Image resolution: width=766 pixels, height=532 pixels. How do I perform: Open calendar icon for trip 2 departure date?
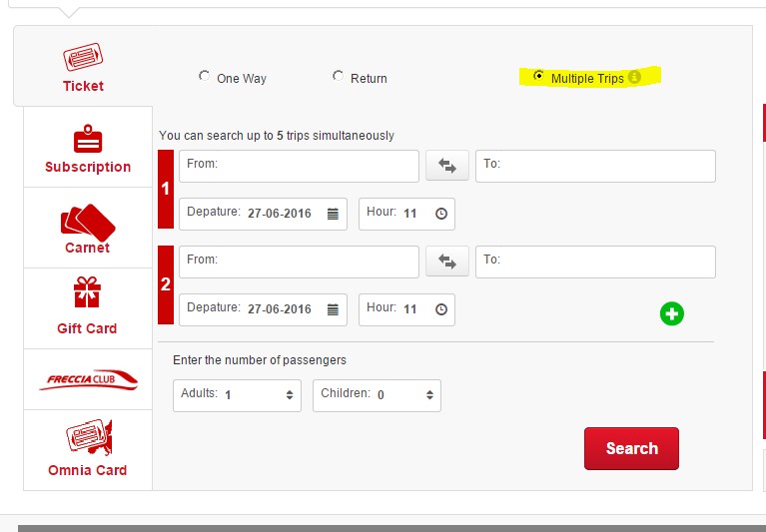333,309
